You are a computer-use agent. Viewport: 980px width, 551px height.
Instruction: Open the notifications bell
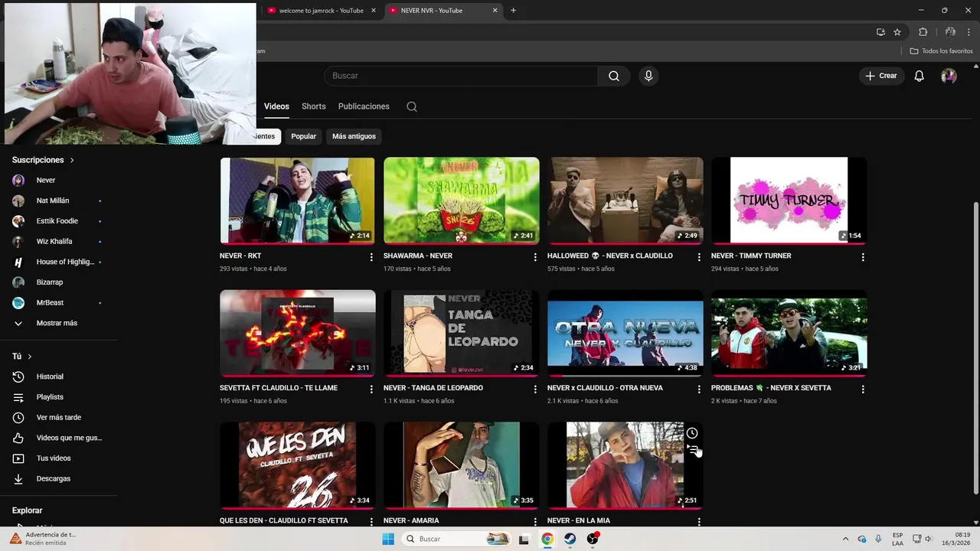(920, 76)
